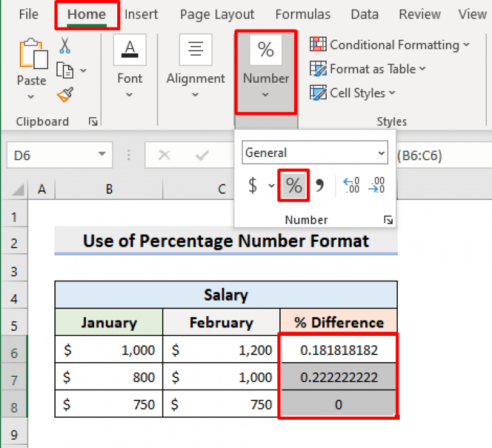Apply Accounting Number Format dollar icon
This screenshot has width=492, height=448.
point(252,185)
